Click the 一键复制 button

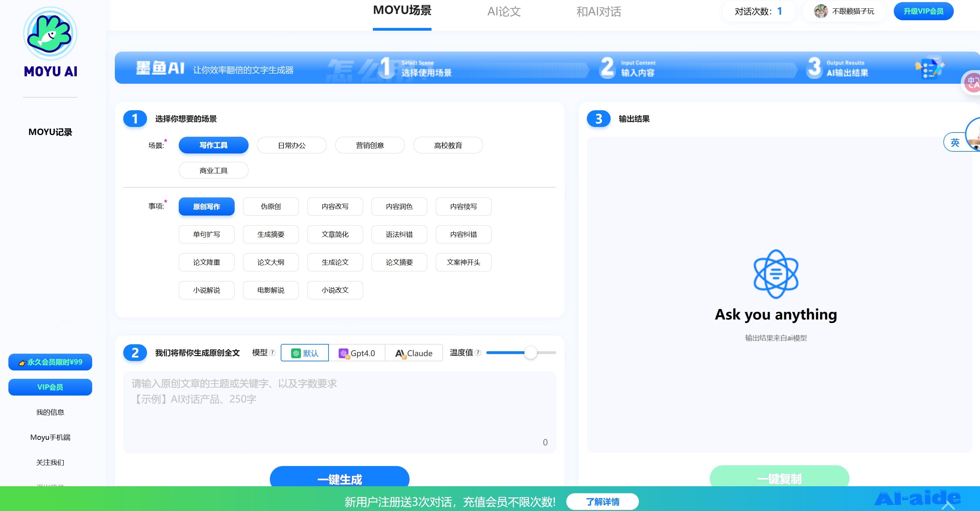click(x=779, y=476)
